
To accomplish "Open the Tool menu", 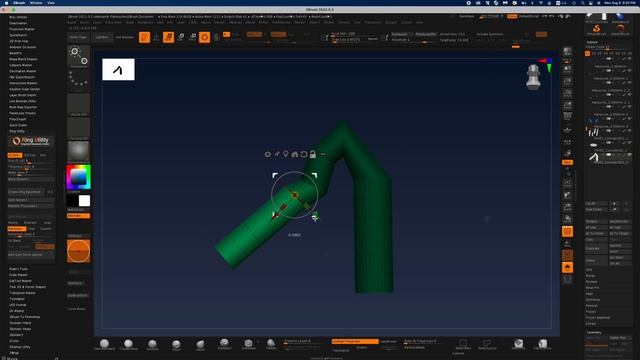I will 357,22.
